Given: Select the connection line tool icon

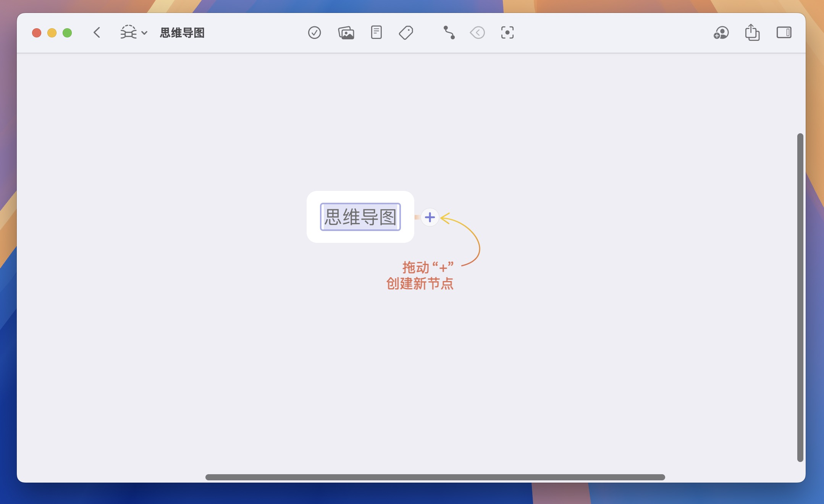Looking at the screenshot, I should (x=449, y=33).
